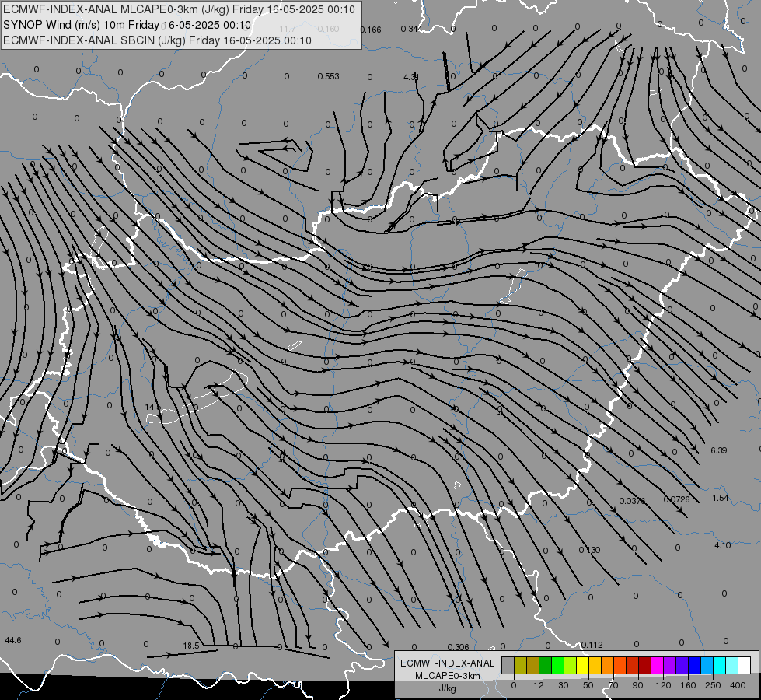Click the map value 0.0726

click(x=676, y=499)
